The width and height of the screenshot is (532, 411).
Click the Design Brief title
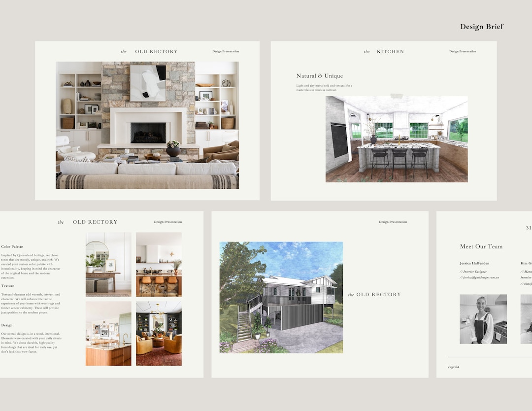point(481,27)
